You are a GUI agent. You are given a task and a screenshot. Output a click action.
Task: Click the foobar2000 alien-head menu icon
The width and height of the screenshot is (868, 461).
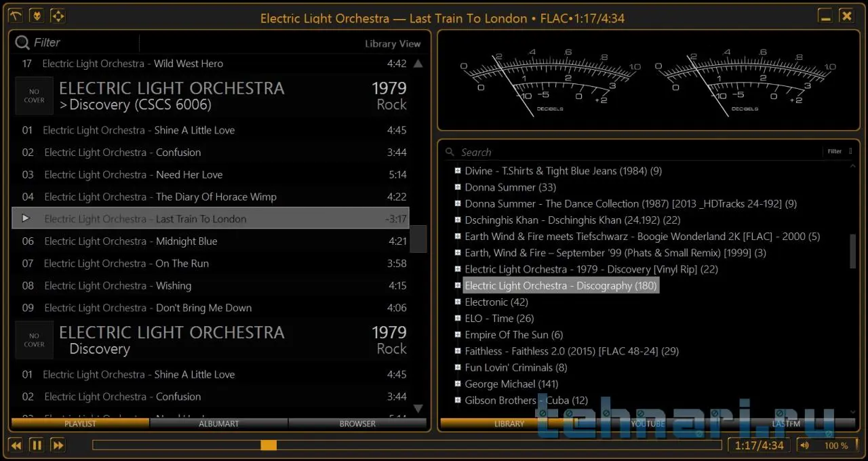(37, 15)
